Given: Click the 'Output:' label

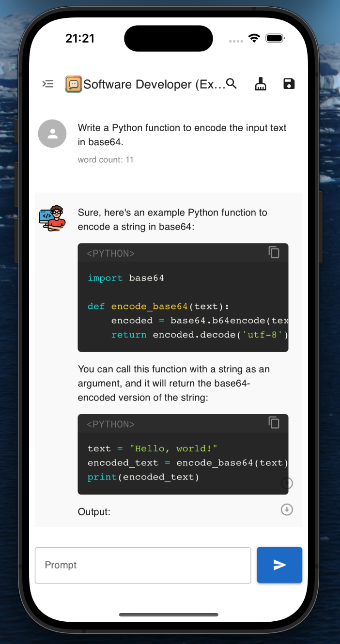Looking at the screenshot, I should [x=94, y=512].
